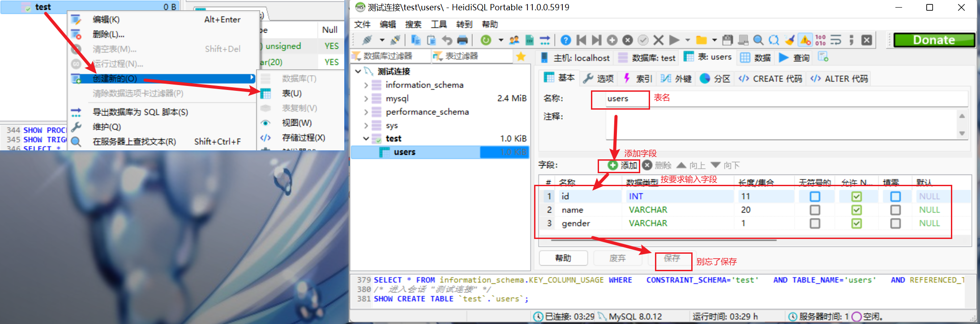
Task: Click the paste clipboard icon
Action: (x=432, y=40)
